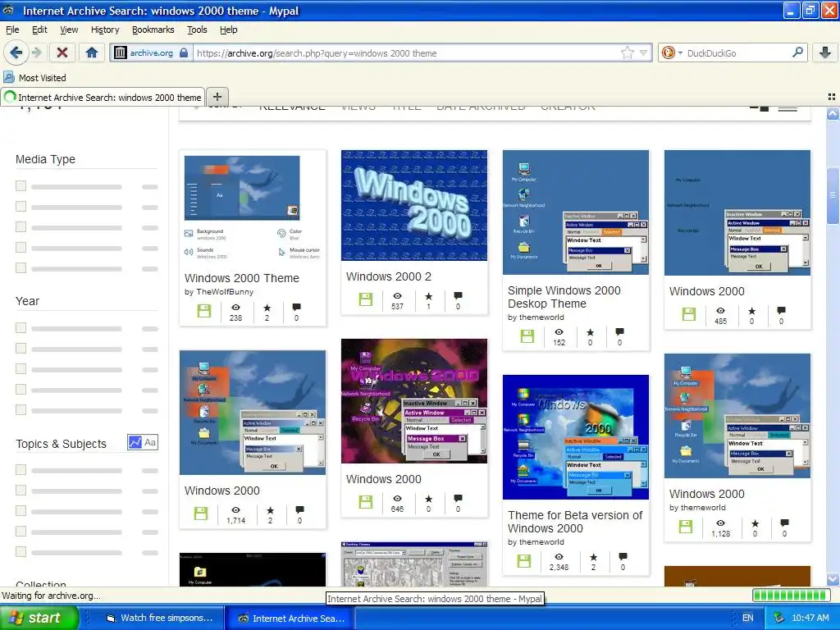Screen dimensions: 840x630
Task: Click views eye icon on Windows 2000 2 card
Action: tap(397, 295)
